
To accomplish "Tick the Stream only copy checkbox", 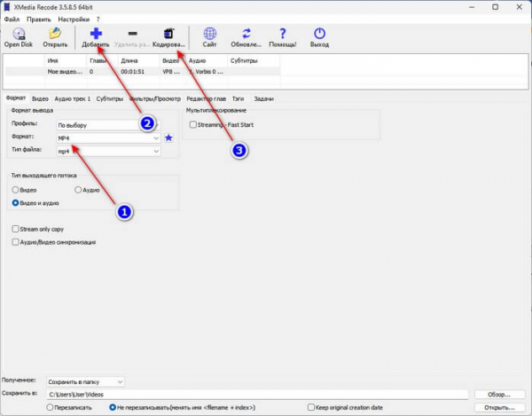I will point(15,229).
